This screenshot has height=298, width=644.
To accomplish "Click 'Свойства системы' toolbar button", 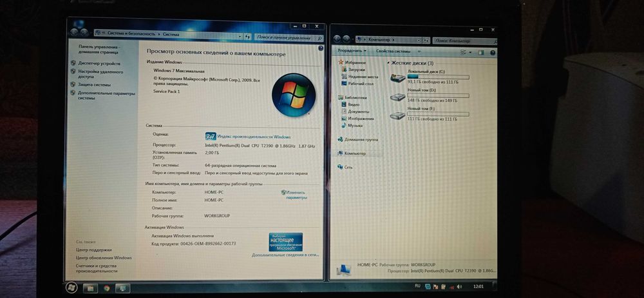I will (393, 52).
